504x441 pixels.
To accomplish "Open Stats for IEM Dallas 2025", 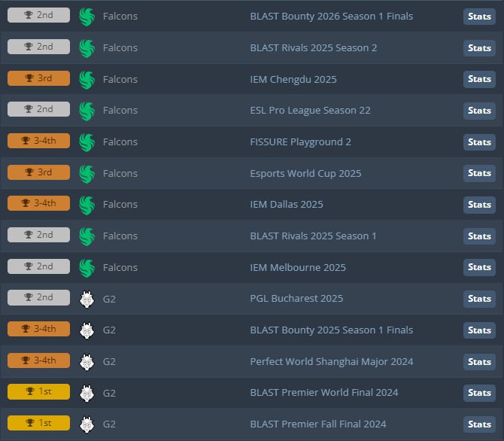I will tap(479, 205).
